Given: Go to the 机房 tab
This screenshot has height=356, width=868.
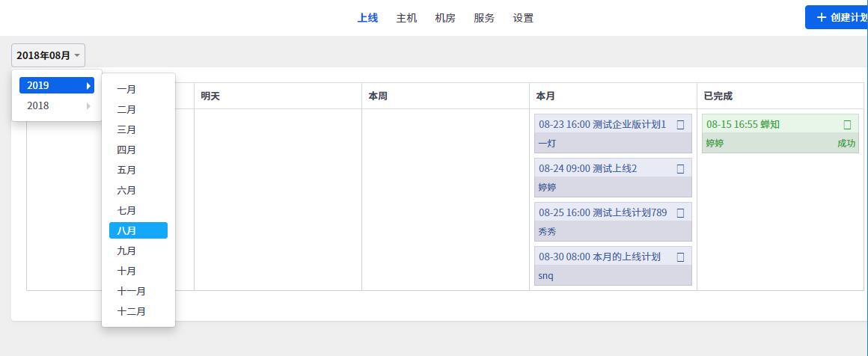Looking at the screenshot, I should point(445,18).
